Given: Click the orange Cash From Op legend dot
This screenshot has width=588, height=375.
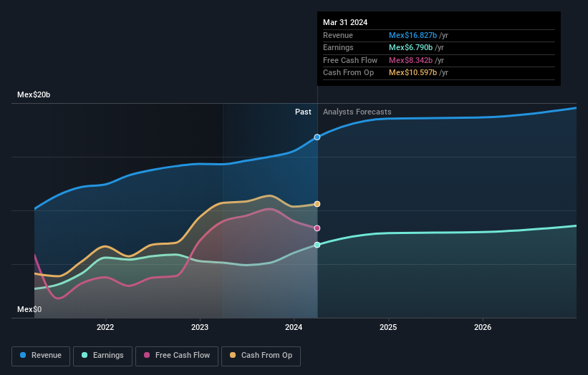Looking at the screenshot, I should click(233, 355).
